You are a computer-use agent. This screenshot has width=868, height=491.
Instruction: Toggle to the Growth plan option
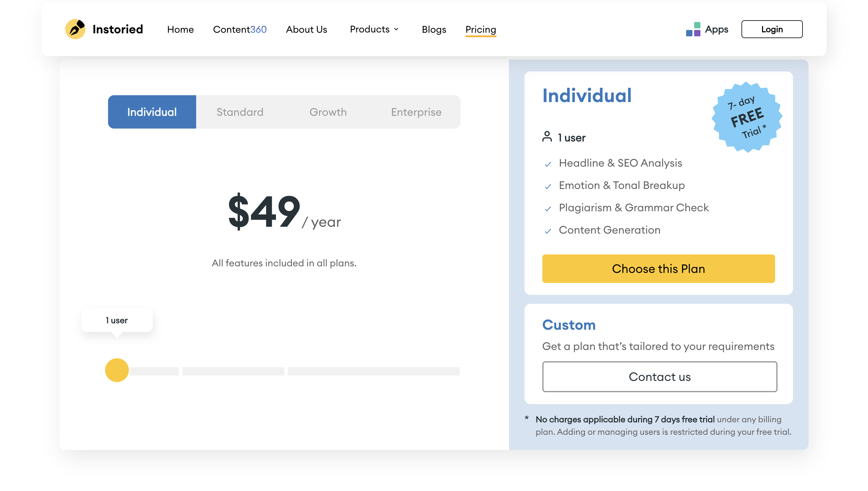click(x=328, y=111)
